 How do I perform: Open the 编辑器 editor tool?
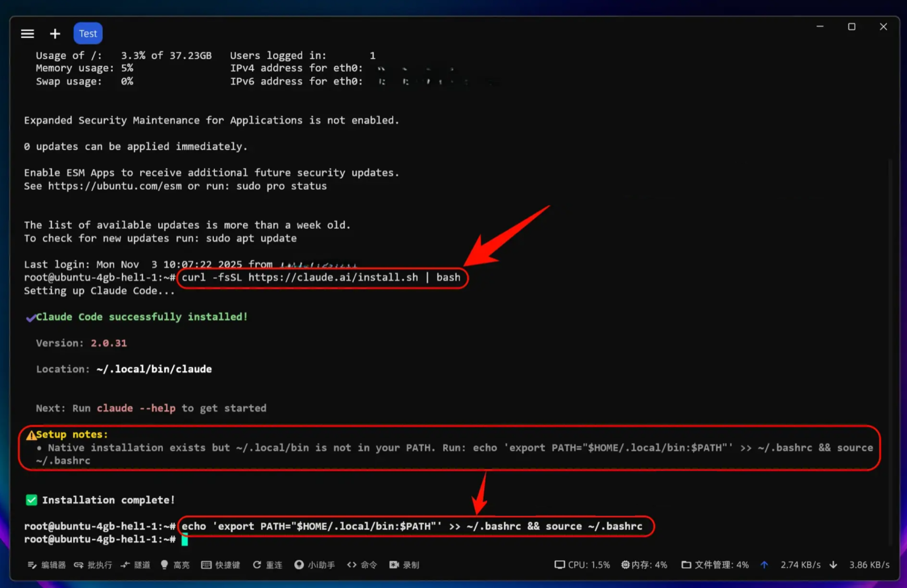46,565
